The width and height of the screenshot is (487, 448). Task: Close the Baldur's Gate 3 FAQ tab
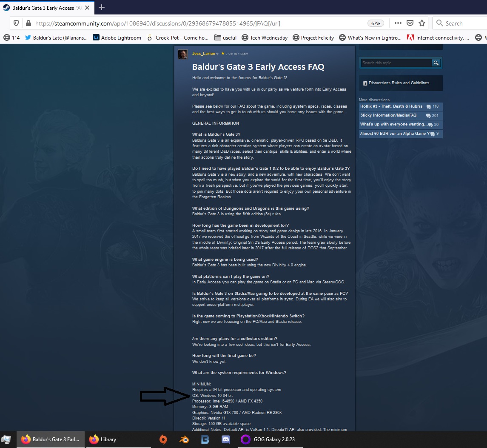[87, 8]
